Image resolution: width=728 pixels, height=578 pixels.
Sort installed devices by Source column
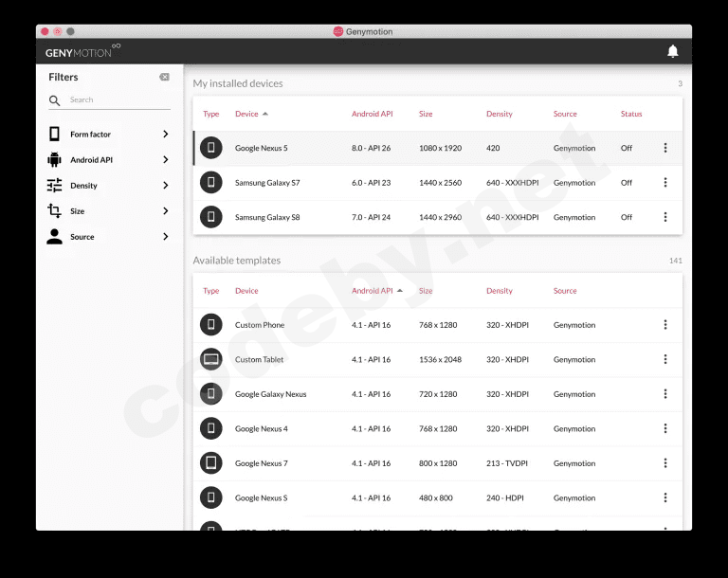click(x=565, y=114)
